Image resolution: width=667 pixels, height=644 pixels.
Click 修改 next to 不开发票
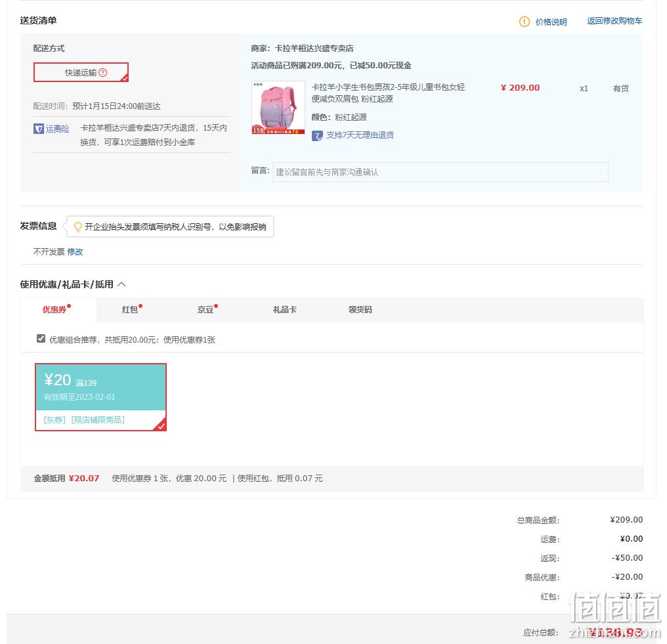tap(75, 252)
